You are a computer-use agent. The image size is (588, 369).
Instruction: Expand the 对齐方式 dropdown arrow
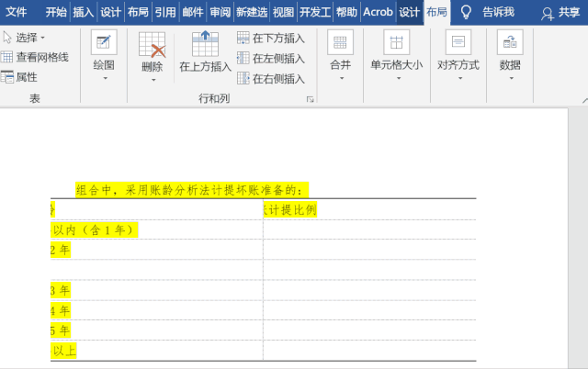[460, 78]
